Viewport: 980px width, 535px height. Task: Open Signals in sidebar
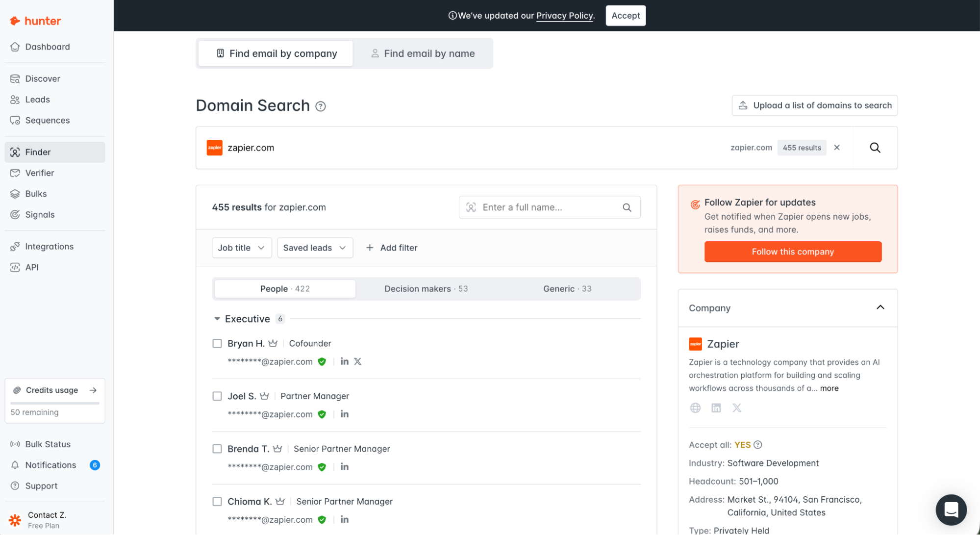coord(55,215)
